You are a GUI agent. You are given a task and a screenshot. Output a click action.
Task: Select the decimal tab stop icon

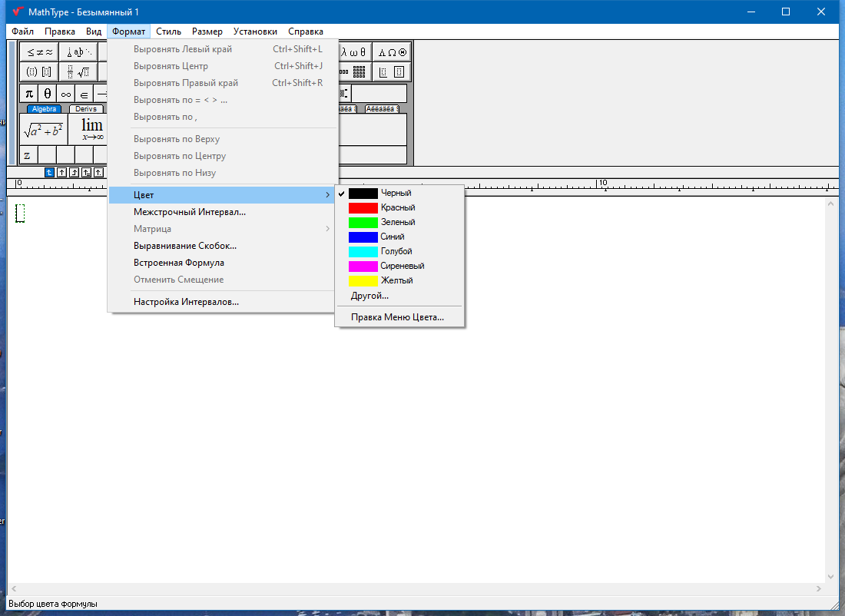(98, 173)
